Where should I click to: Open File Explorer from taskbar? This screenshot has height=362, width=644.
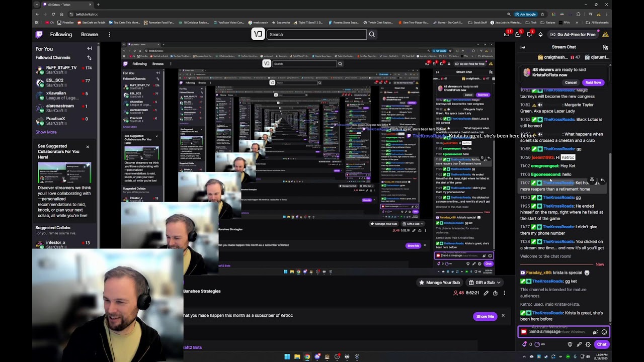[x=297, y=356]
